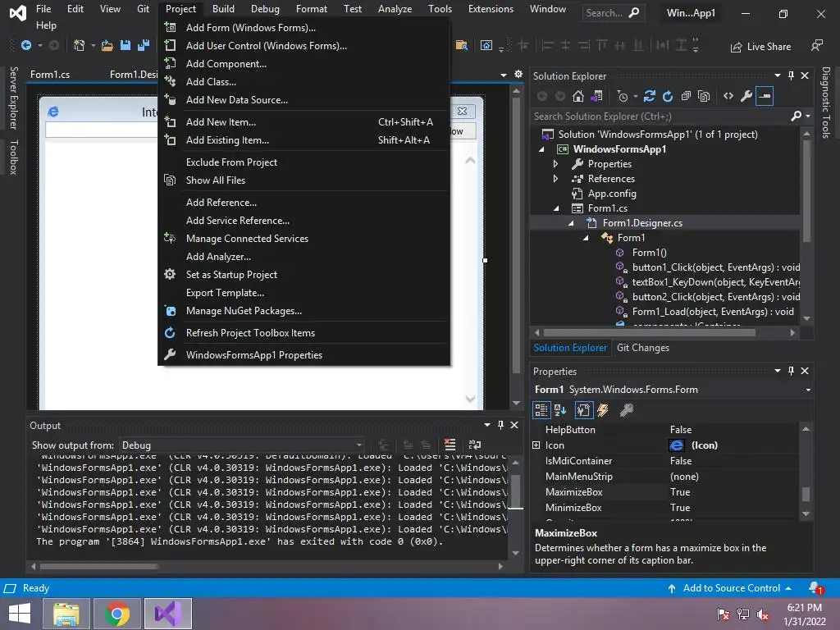Pin the Properties panel auto-hide

[792, 371]
